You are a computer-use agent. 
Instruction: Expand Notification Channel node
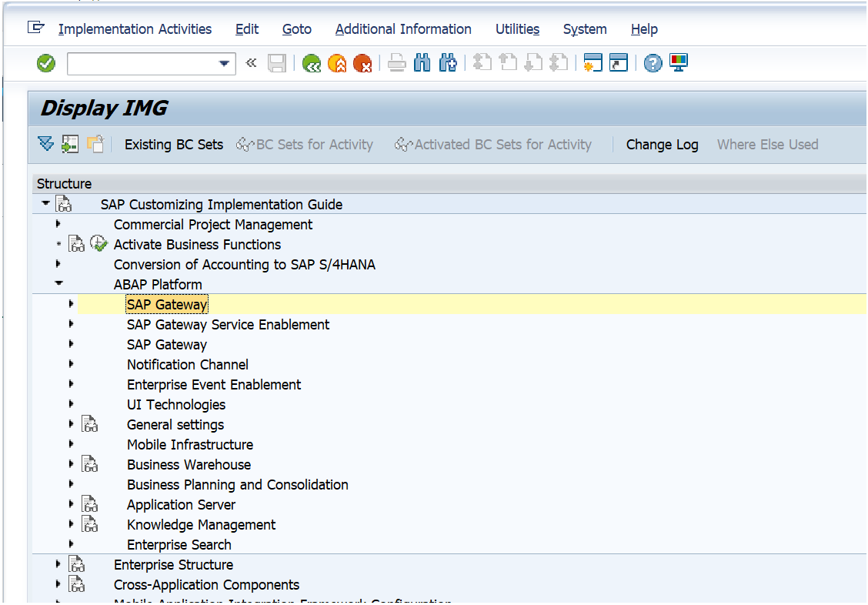(72, 363)
